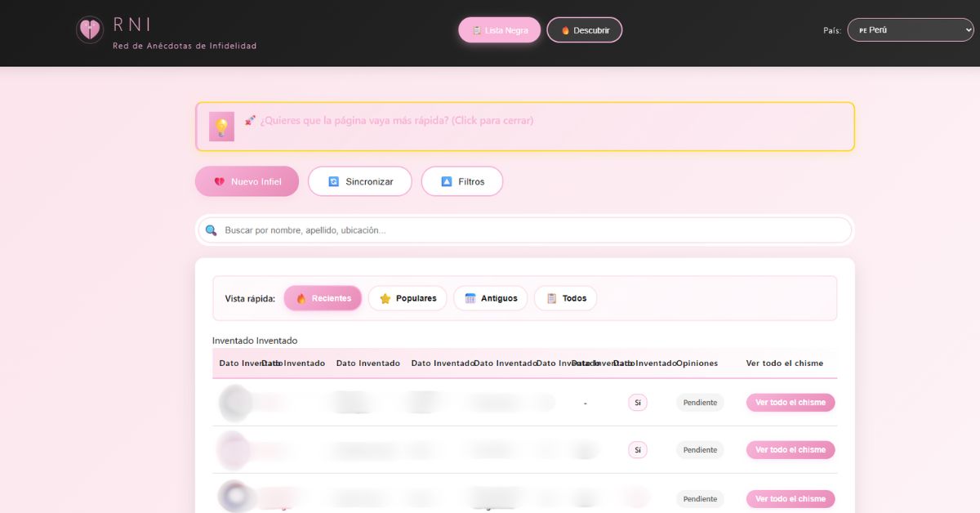The image size is (980, 513).
Task: Switch to the Todos view
Action: click(565, 297)
